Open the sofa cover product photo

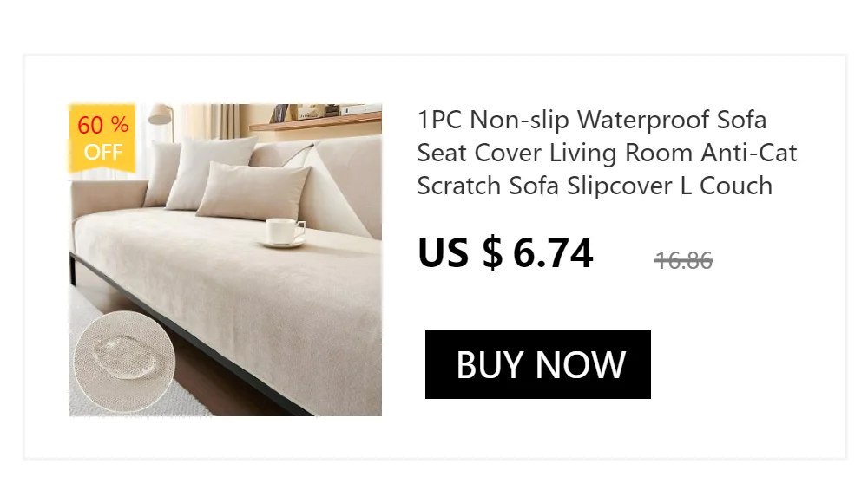(226, 260)
